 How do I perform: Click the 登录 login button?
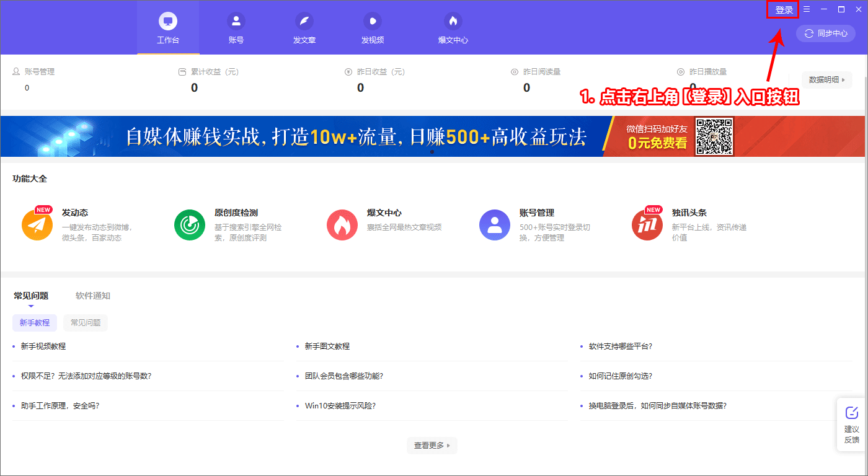[x=782, y=9]
